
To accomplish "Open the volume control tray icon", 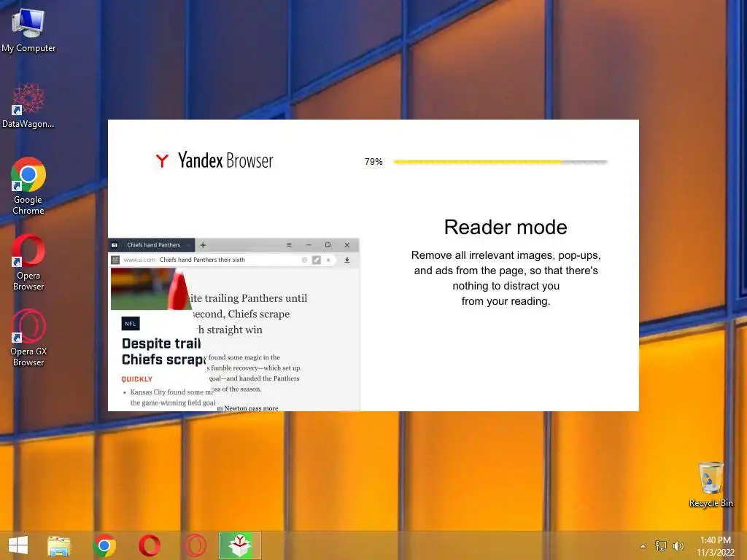I will [678, 545].
